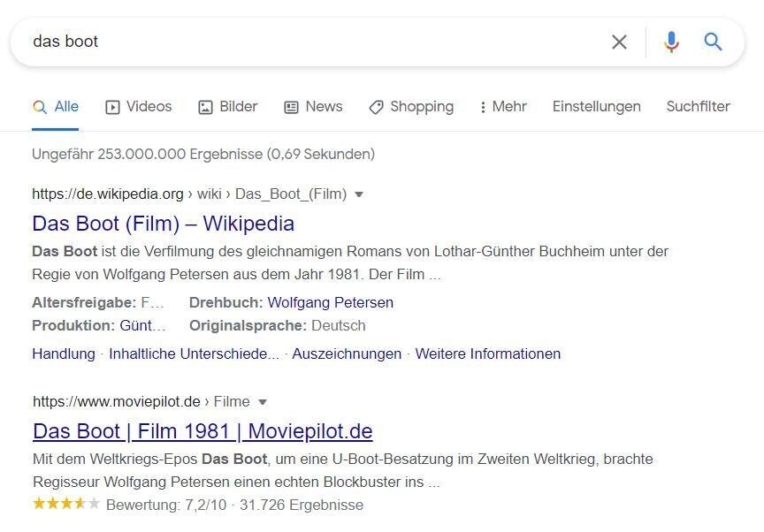Click the www.moviepilot.de URL breadcrumb

(x=117, y=401)
